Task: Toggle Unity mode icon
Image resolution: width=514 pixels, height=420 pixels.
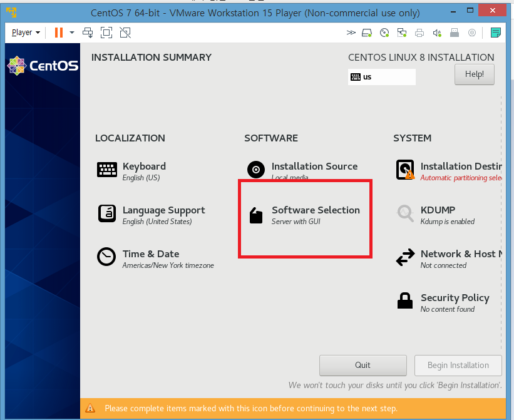Action: click(x=125, y=33)
